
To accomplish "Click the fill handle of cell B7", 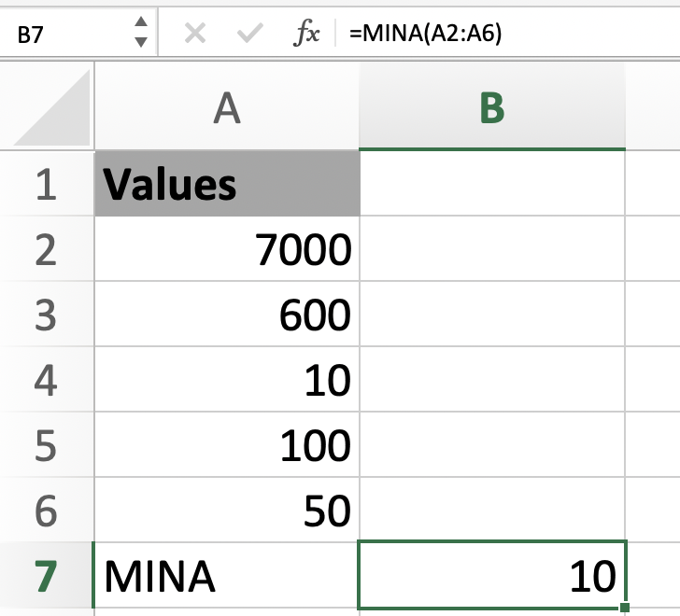I will point(624,608).
